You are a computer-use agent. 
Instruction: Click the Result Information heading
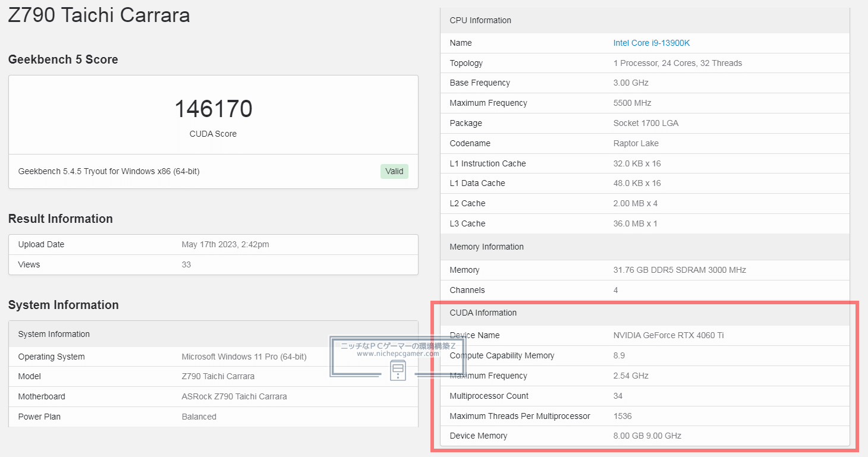click(61, 219)
